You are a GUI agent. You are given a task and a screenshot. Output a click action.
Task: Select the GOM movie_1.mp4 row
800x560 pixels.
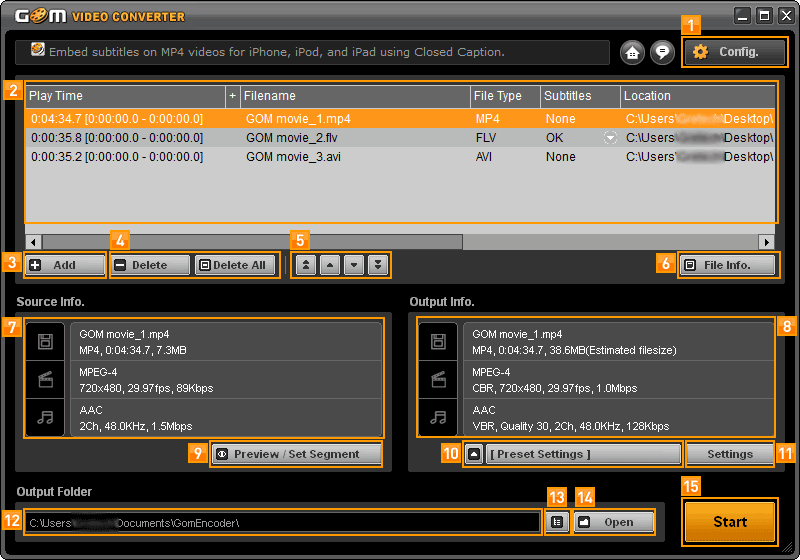(x=400, y=119)
